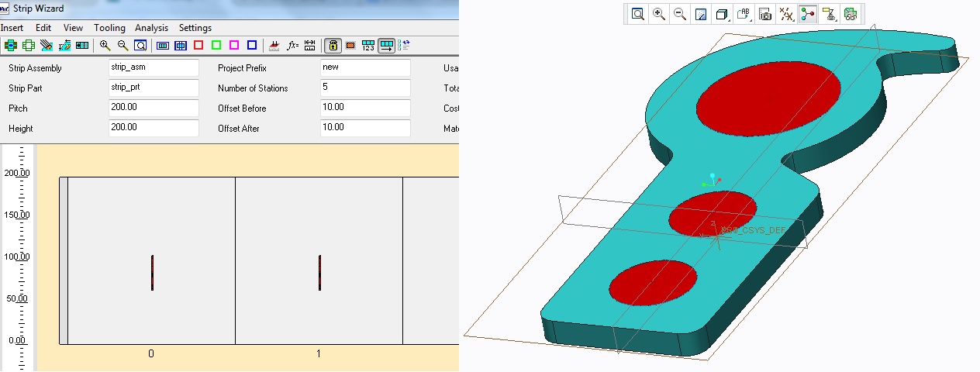Viewport: 980px width, 372px height.
Task: Toggle the station numbering 123 icon
Action: coord(368,45)
